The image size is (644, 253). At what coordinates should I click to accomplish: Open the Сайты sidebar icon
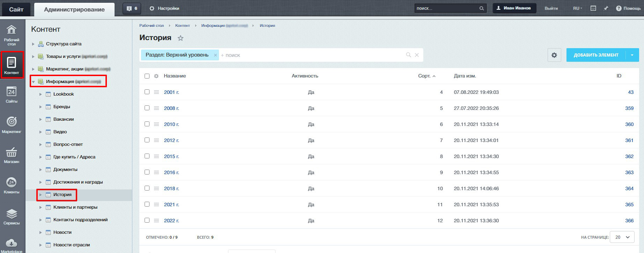click(x=12, y=95)
